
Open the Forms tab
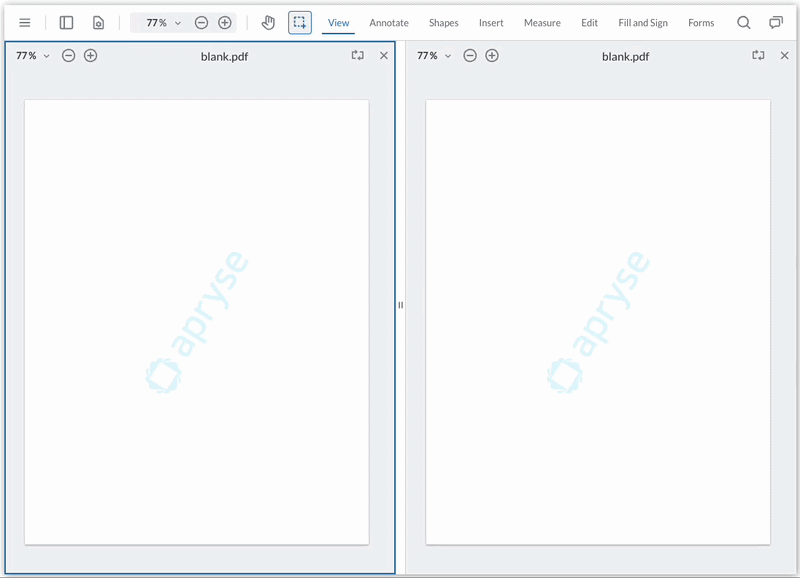click(x=701, y=22)
